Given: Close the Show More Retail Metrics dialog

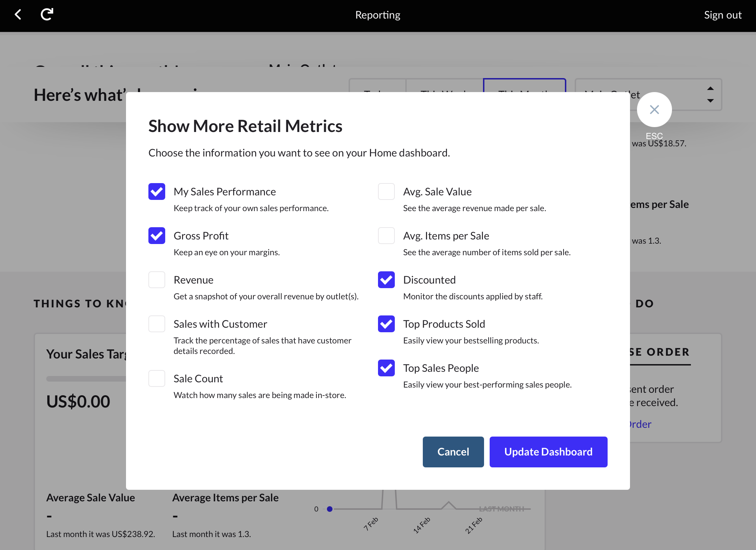Looking at the screenshot, I should pos(654,110).
